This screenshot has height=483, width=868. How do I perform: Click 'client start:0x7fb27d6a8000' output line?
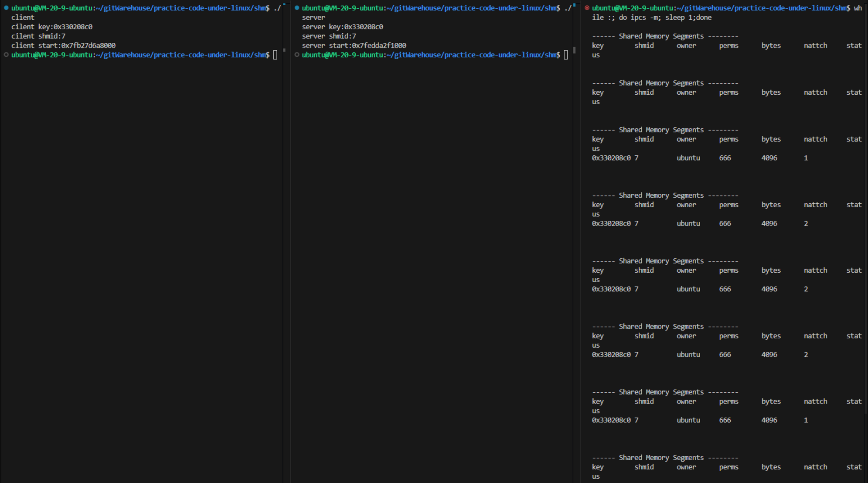63,45
